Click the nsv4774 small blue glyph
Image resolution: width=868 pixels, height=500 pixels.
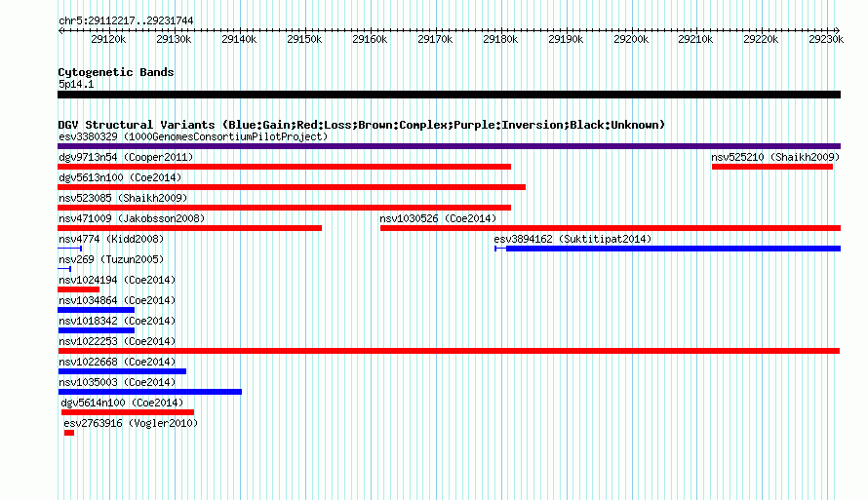click(x=70, y=249)
